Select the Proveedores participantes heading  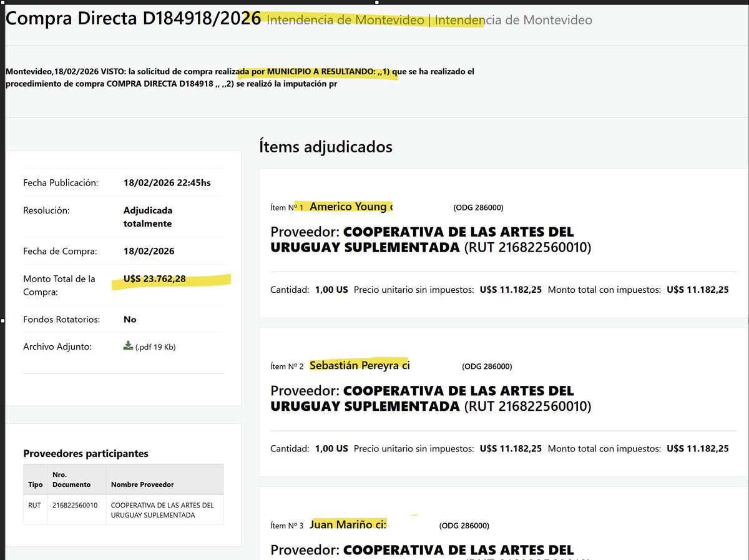coord(86,454)
